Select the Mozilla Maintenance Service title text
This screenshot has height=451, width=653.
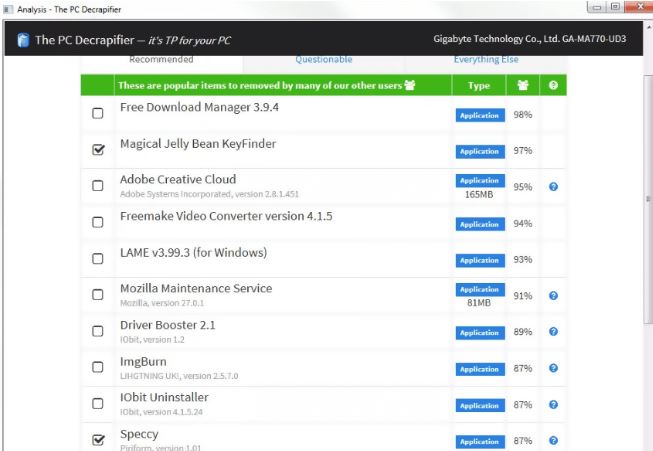click(196, 289)
